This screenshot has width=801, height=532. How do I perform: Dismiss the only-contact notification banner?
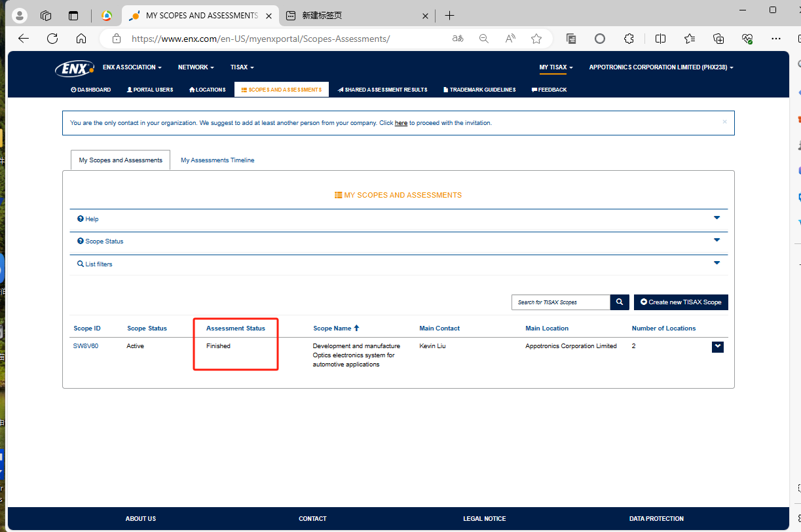tap(724, 122)
